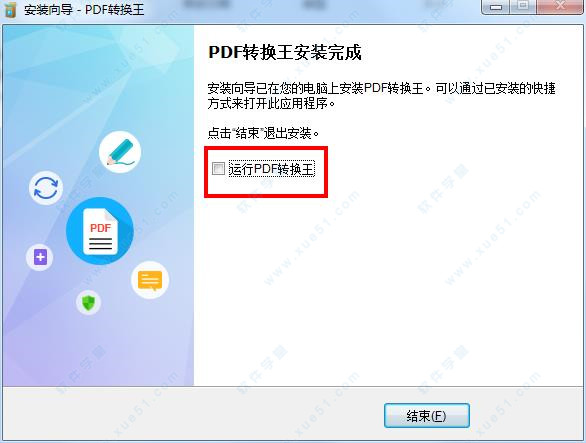Click the 点击"结束"退出安装 instruction text
Image resolution: width=586 pixels, height=443 pixels.
click(x=263, y=133)
